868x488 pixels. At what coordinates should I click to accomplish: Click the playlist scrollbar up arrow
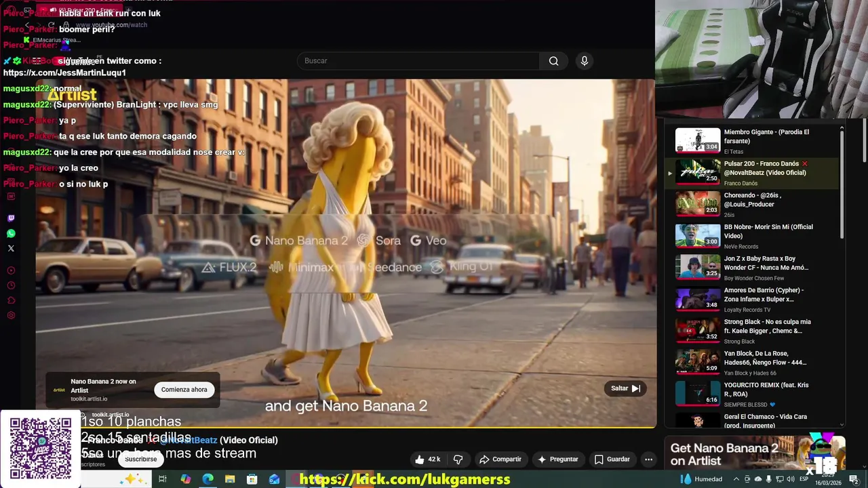point(842,128)
